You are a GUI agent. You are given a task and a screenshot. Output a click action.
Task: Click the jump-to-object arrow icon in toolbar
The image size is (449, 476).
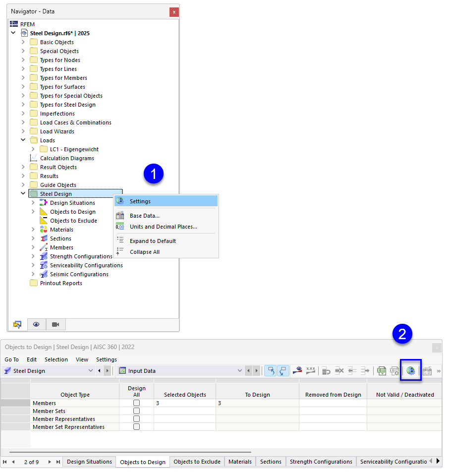point(298,370)
